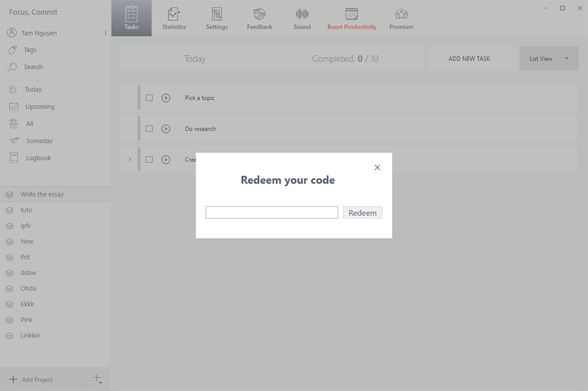Open the Sound waveform icon
The width and height of the screenshot is (588, 391).
click(302, 14)
